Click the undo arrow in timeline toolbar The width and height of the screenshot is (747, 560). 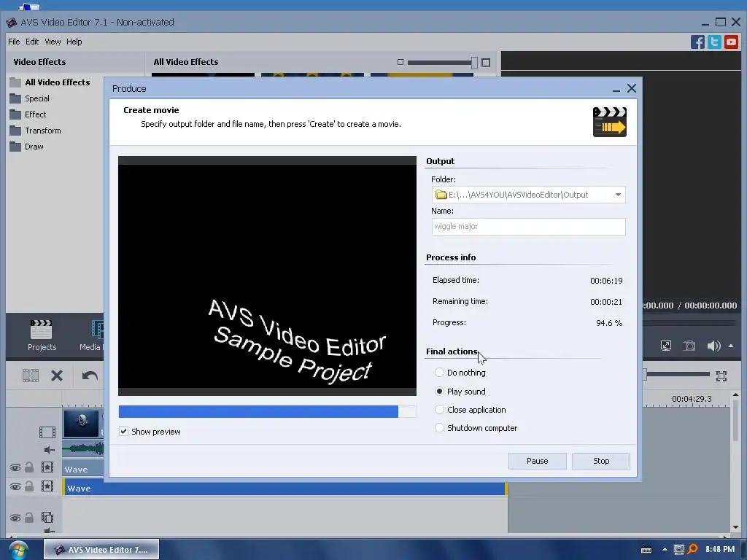[90, 376]
